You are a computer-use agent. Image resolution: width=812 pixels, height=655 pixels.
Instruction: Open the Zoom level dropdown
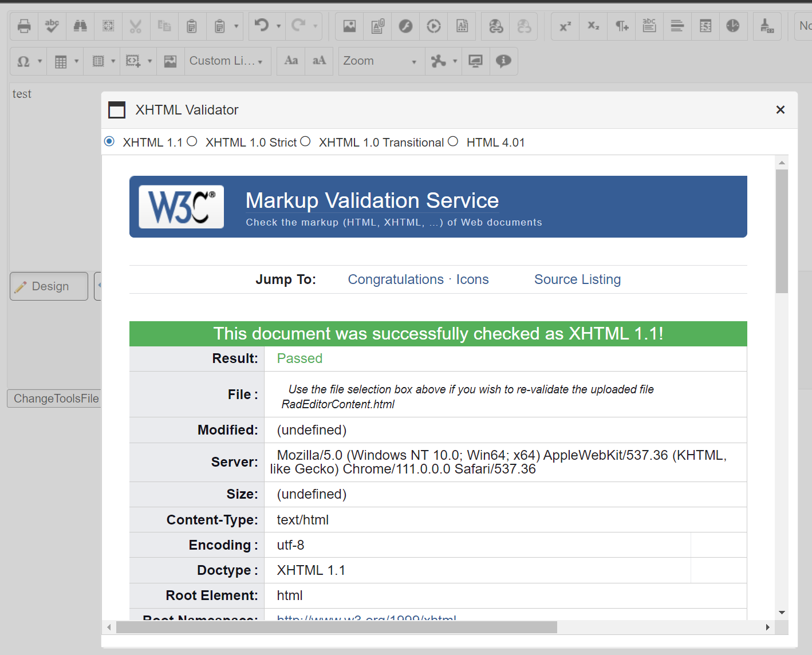click(x=381, y=61)
